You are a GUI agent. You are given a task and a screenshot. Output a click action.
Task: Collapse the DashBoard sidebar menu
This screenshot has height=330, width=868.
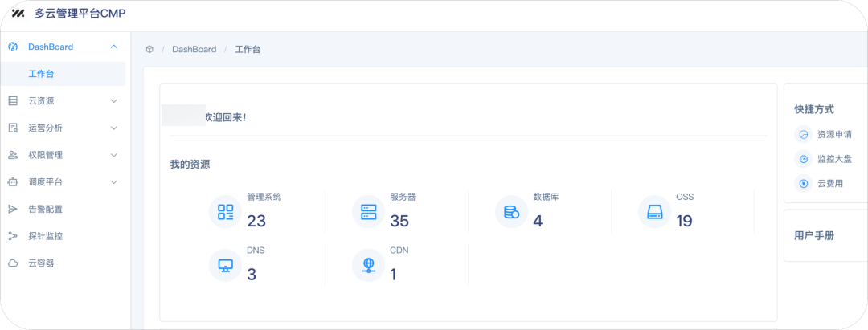[113, 47]
